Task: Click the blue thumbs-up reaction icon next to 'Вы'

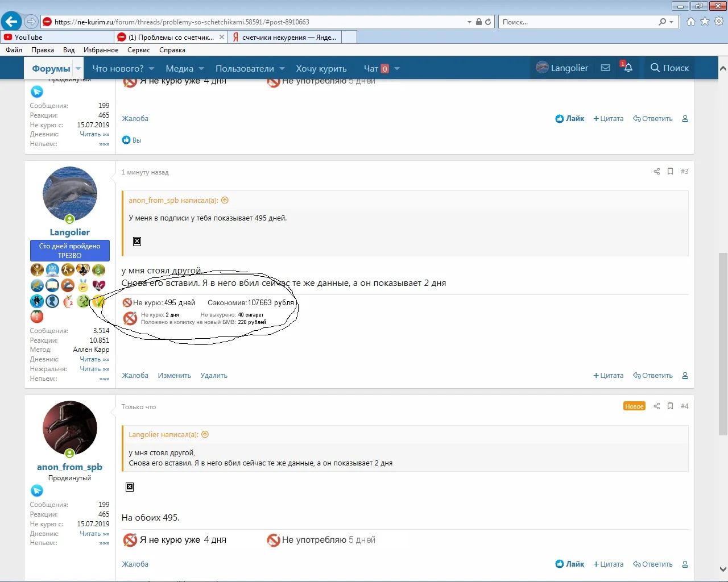Action: click(x=126, y=140)
